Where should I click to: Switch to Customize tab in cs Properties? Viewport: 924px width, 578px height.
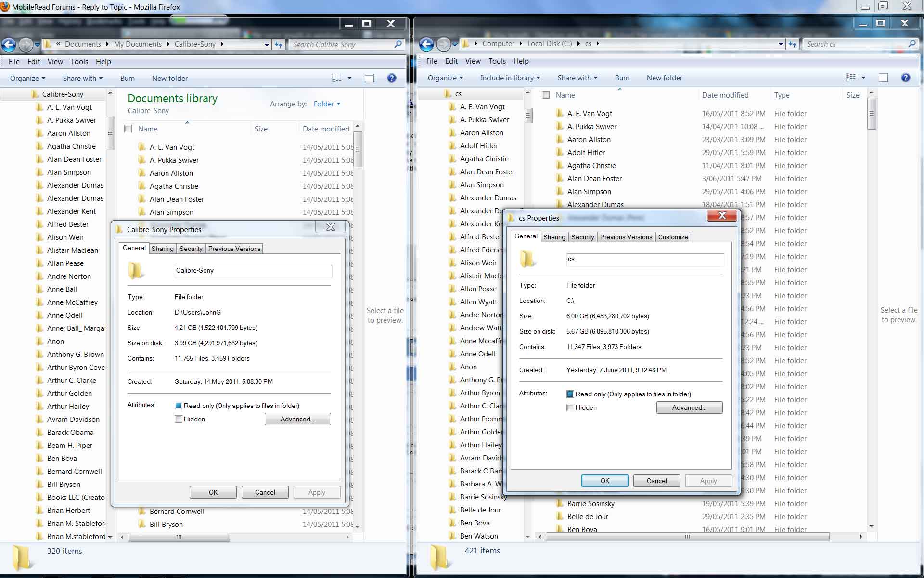673,237
